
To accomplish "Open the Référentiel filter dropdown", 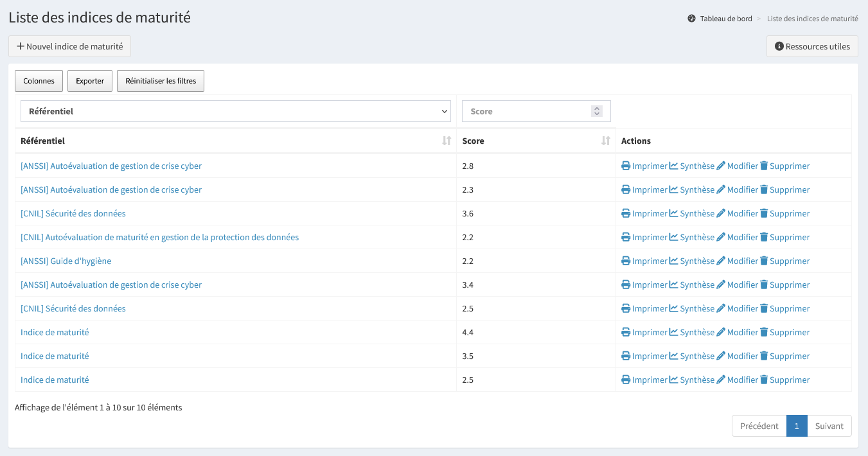I will 235,111.
